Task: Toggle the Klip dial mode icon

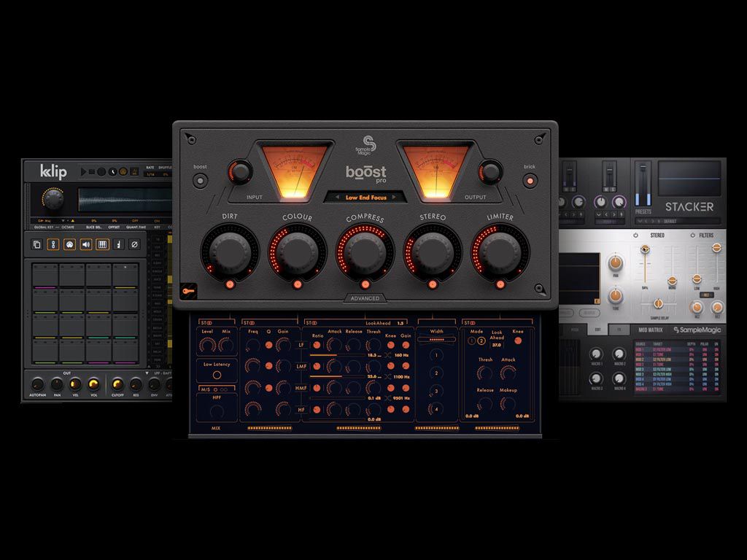Action: 69,244
